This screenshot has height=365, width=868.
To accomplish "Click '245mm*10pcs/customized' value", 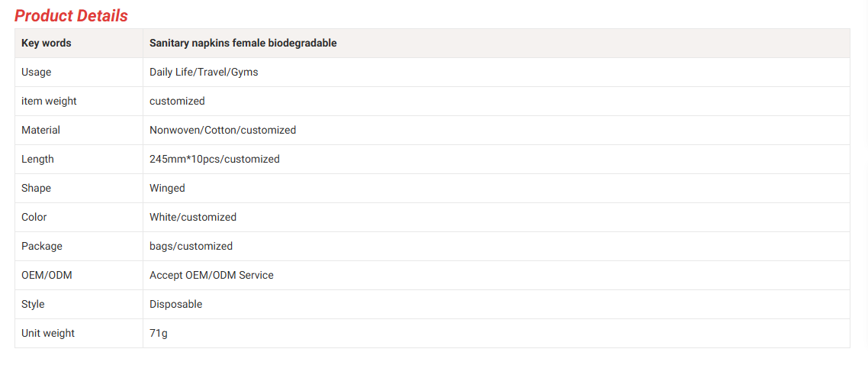I will pos(214,159).
